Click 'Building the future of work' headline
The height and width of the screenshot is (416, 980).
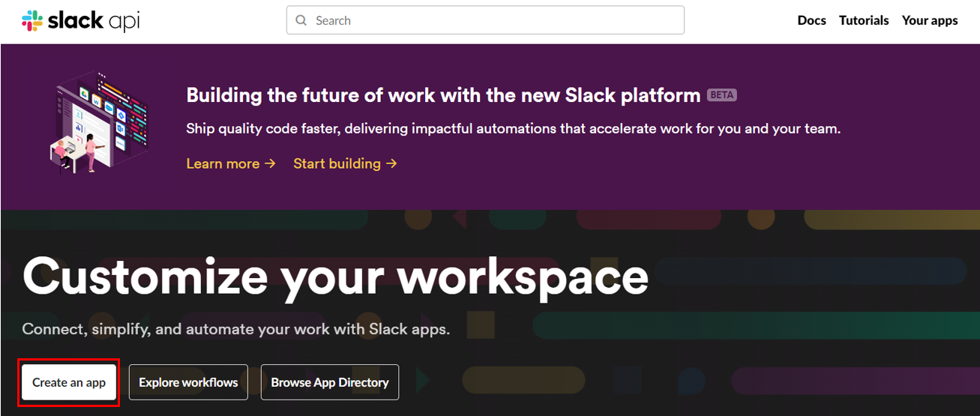443,95
